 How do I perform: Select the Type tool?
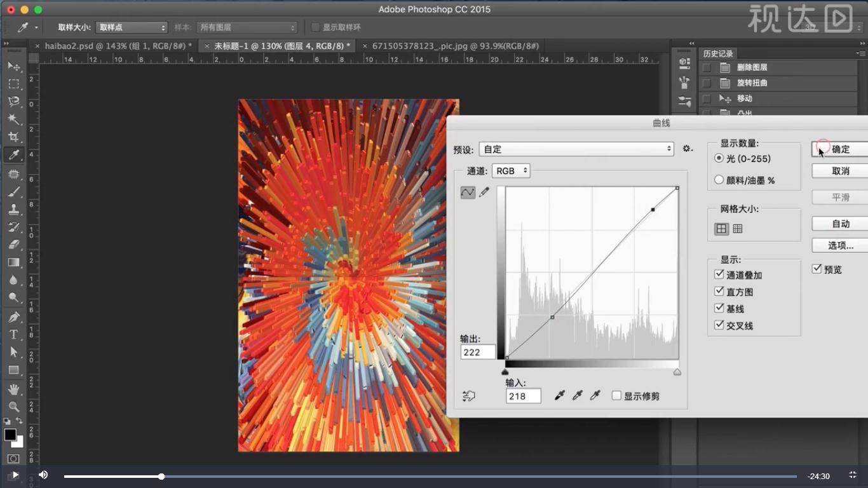(x=13, y=335)
